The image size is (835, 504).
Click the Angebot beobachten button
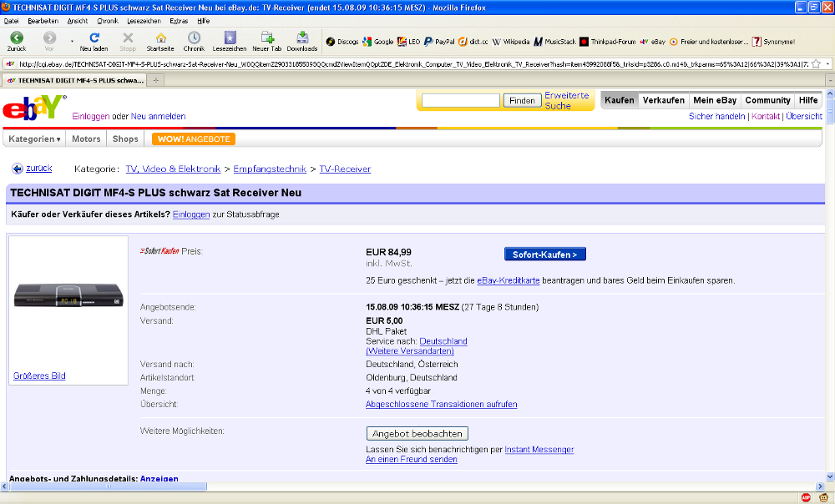[x=417, y=434]
